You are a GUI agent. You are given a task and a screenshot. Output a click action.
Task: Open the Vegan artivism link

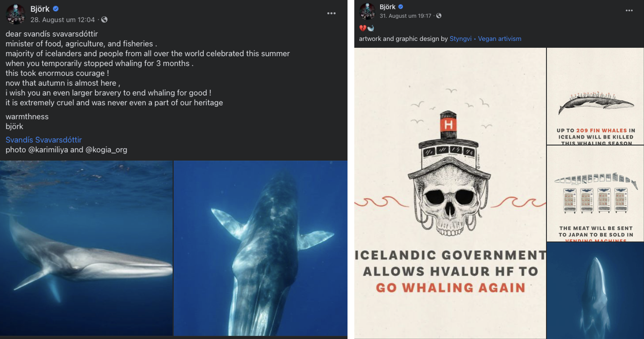pos(499,39)
